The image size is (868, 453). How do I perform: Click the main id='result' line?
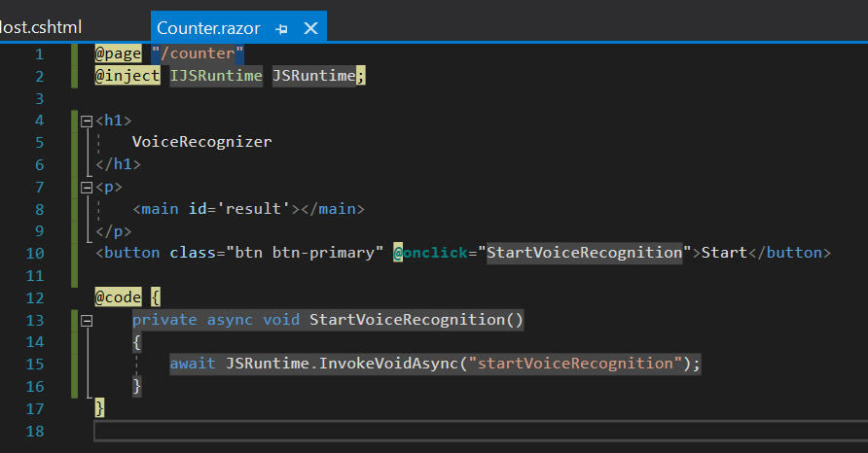coord(248,209)
